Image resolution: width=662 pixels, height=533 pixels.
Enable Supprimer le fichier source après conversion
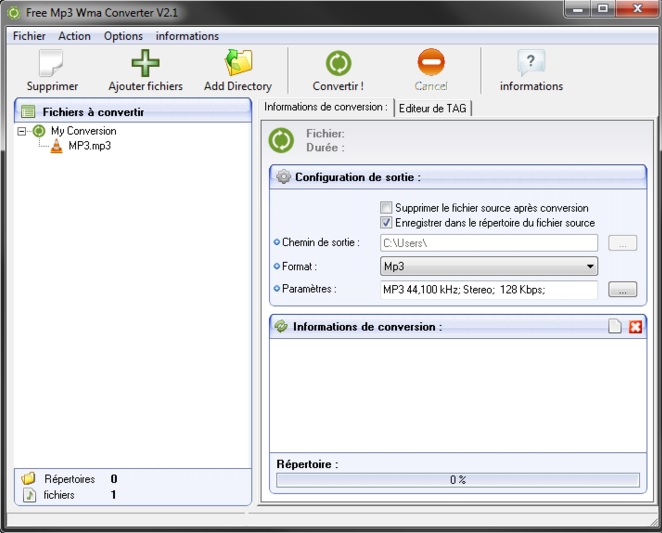coord(386,207)
